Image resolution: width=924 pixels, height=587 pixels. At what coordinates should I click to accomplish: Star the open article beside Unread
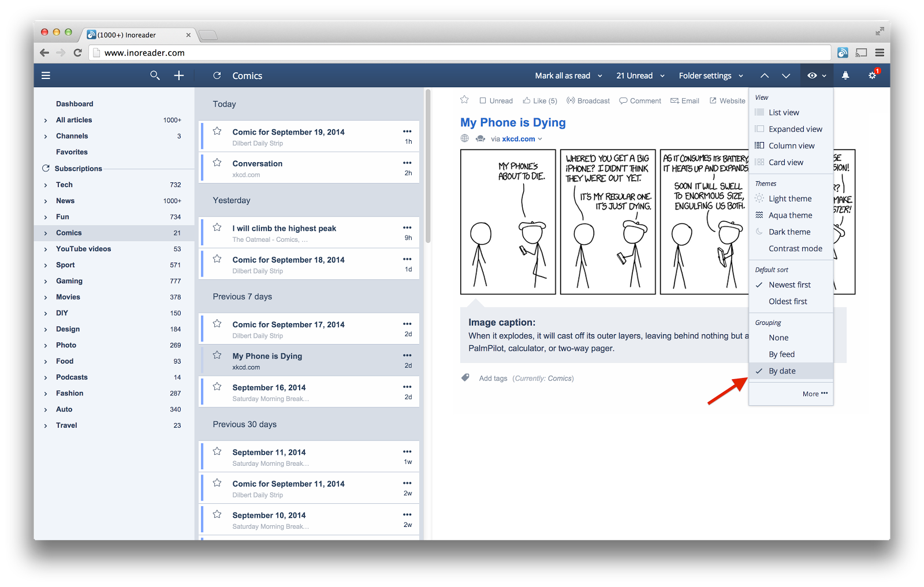click(x=464, y=100)
